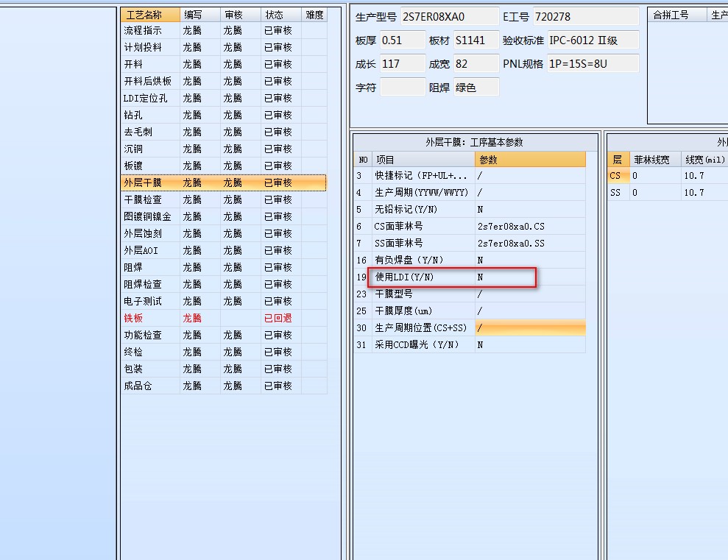Click the 阻焊 field 绿色
This screenshot has width=728, height=560.
[476, 88]
